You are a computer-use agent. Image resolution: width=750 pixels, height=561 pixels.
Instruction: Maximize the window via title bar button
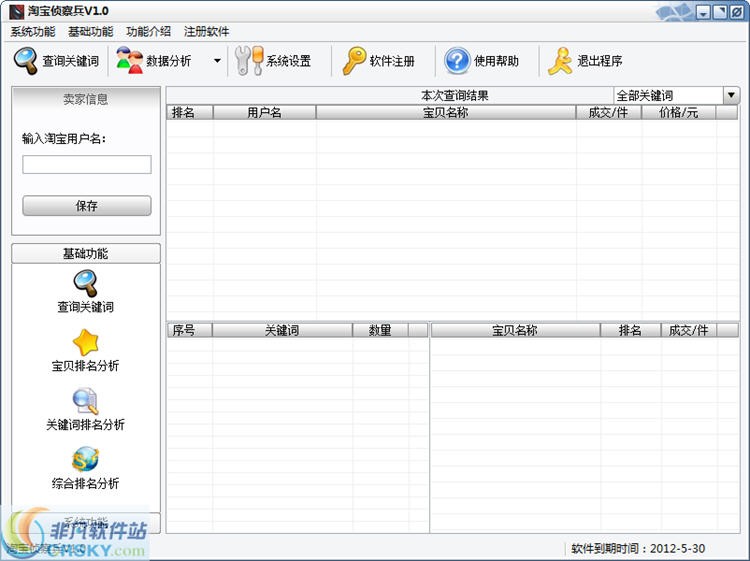point(720,12)
